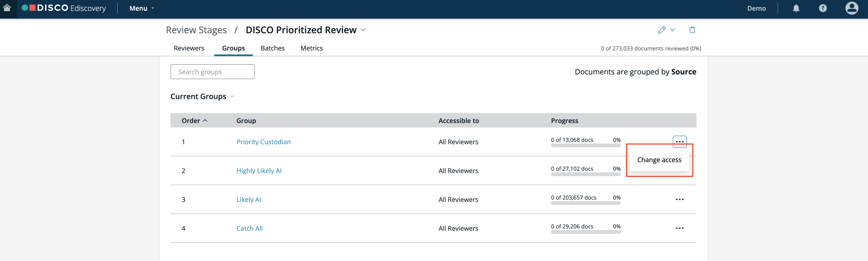Click the Accessible to column header

(459, 120)
